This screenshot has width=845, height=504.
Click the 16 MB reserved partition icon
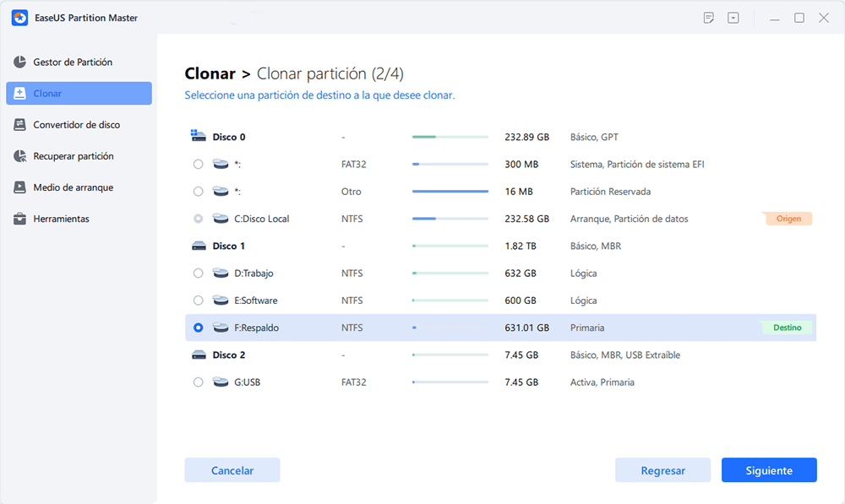pos(221,191)
